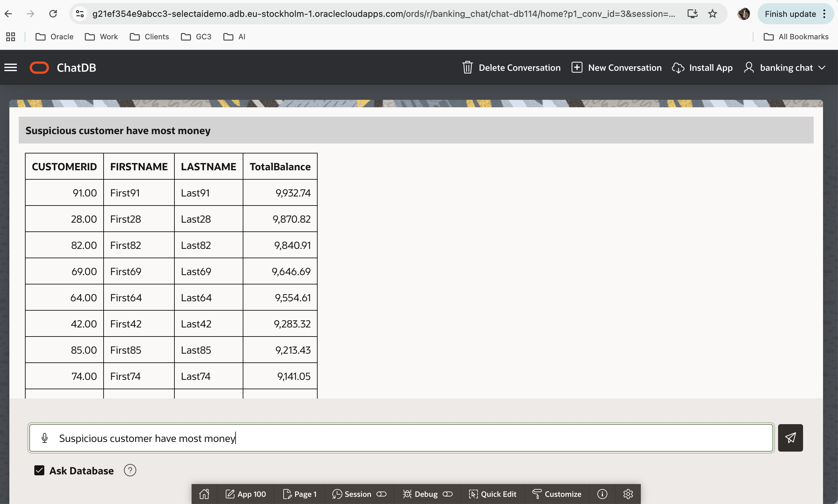
Task: Edit Page 1 from developer toolbar
Action: coord(300,494)
